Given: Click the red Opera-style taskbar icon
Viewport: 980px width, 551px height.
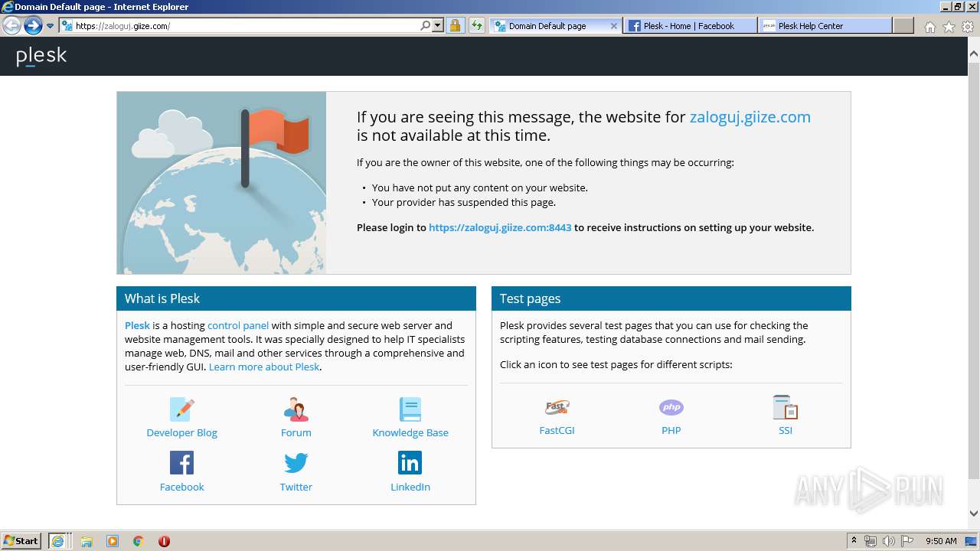Looking at the screenshot, I should 164,541.
